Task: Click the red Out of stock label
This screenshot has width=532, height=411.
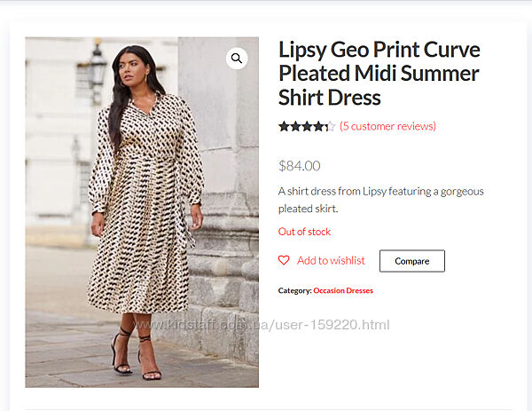Action: (304, 232)
